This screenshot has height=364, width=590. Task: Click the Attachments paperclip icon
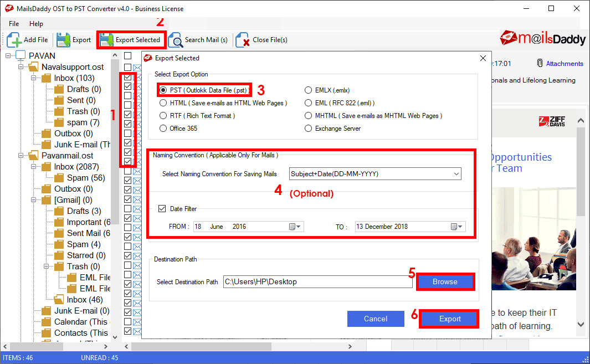pos(540,64)
